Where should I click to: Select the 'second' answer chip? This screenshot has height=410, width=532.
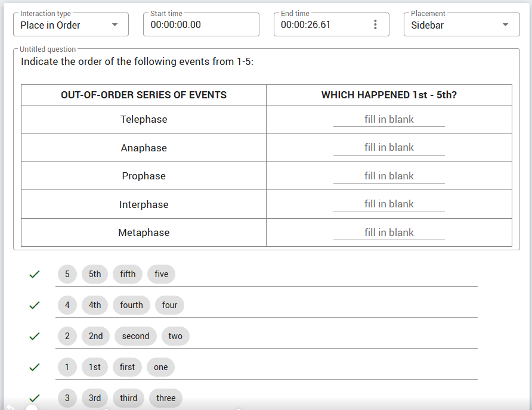click(135, 336)
